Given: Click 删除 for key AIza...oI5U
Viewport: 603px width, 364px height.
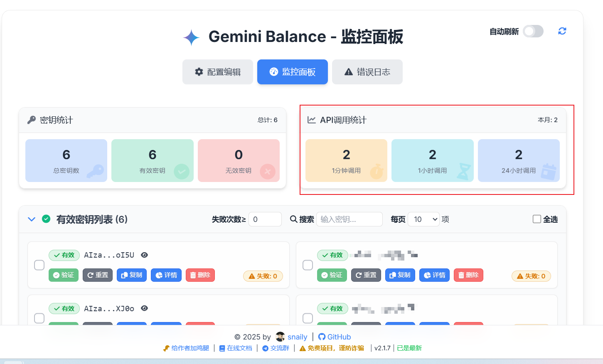Looking at the screenshot, I should click(200, 275).
